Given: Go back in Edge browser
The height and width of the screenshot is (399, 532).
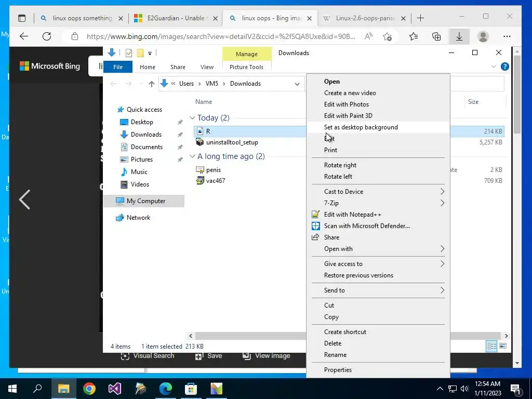Looking at the screenshot, I should pos(24,36).
